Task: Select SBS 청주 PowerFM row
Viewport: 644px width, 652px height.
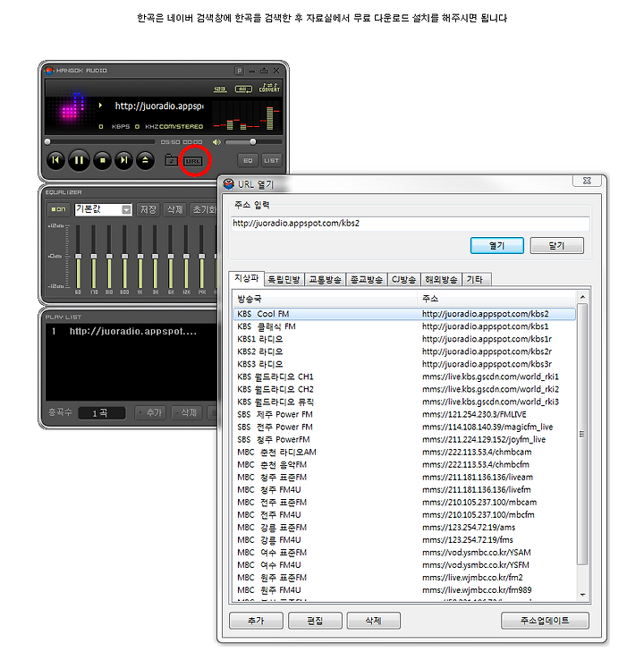Action: (x=404, y=439)
